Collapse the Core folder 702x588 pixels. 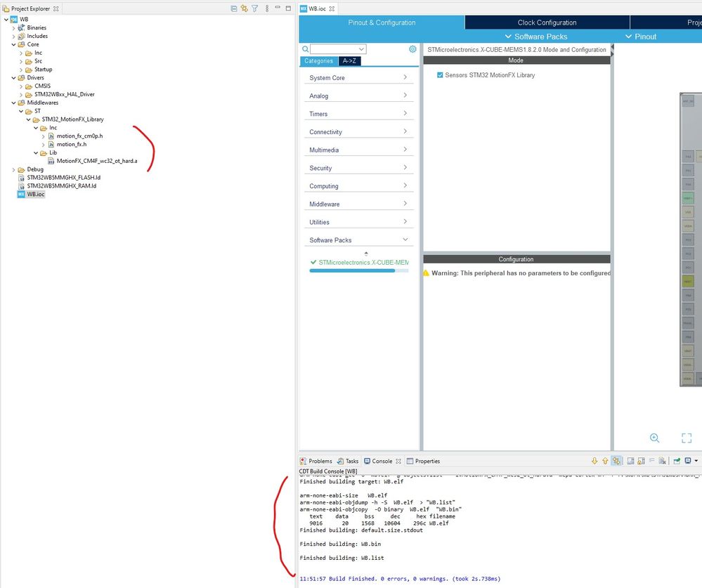(x=13, y=44)
